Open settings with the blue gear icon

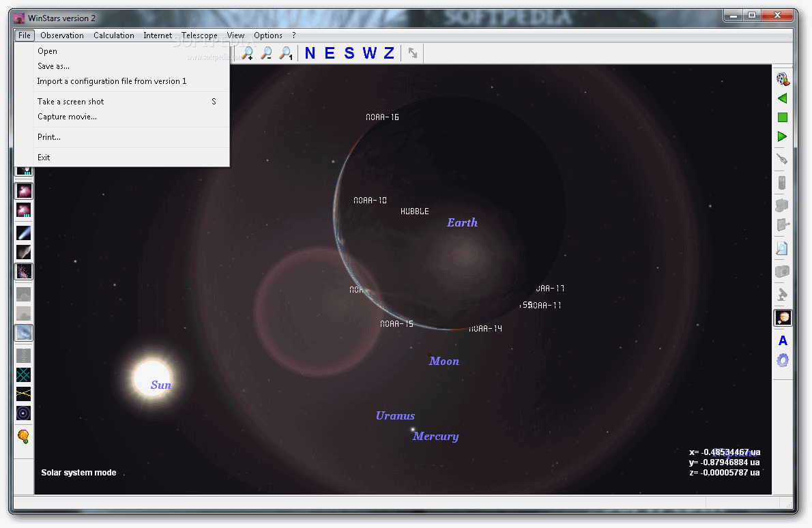point(783,360)
